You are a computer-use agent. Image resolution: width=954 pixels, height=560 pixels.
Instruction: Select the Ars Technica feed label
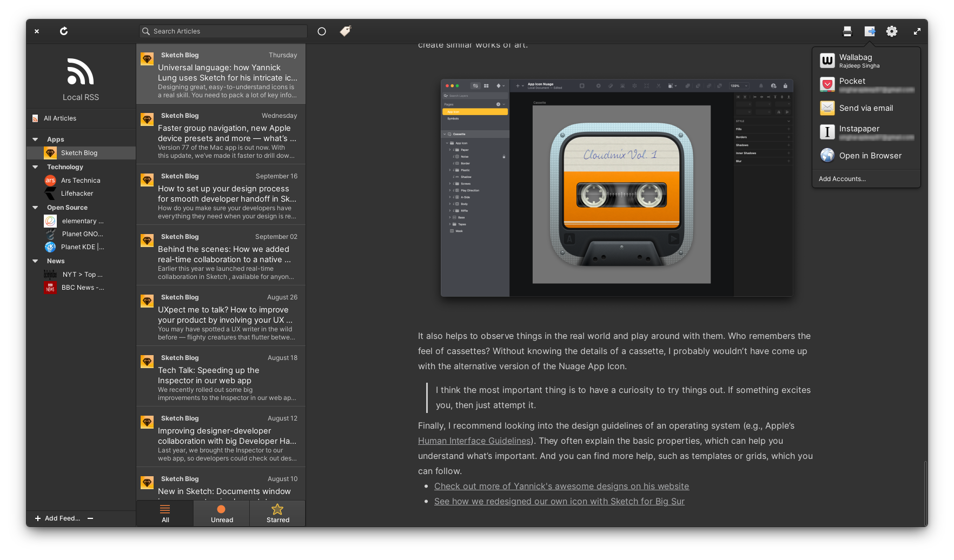(81, 181)
